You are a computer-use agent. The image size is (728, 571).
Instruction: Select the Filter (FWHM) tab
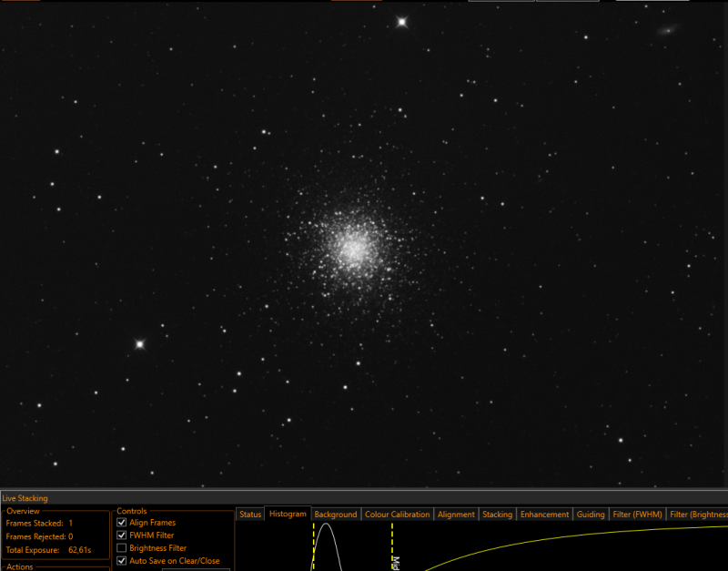[637, 515]
